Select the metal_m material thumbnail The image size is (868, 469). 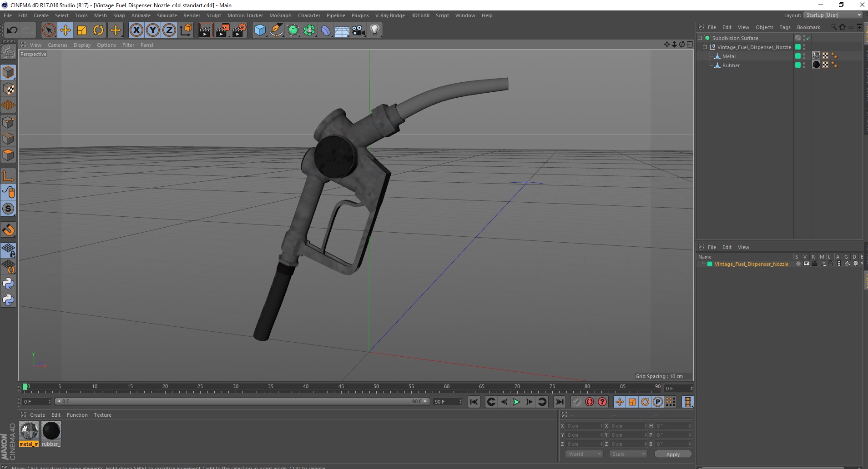(x=29, y=434)
